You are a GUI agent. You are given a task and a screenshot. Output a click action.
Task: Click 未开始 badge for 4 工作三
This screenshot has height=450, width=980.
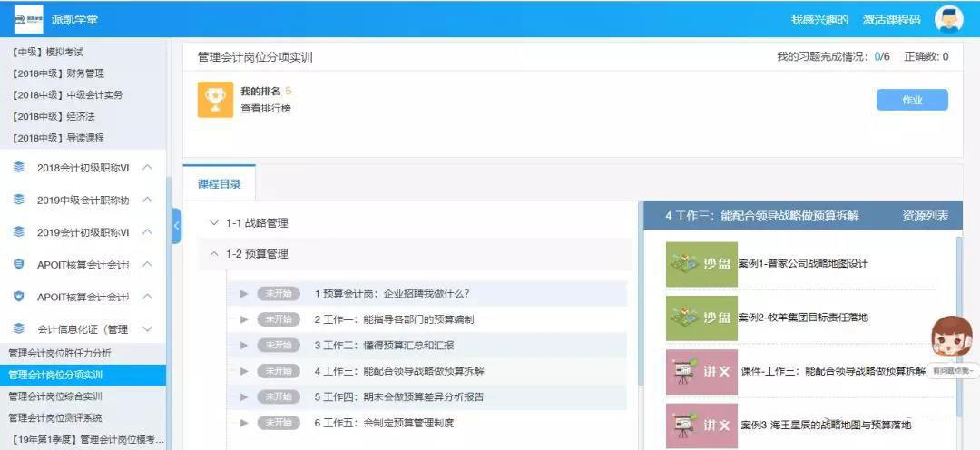click(x=279, y=371)
